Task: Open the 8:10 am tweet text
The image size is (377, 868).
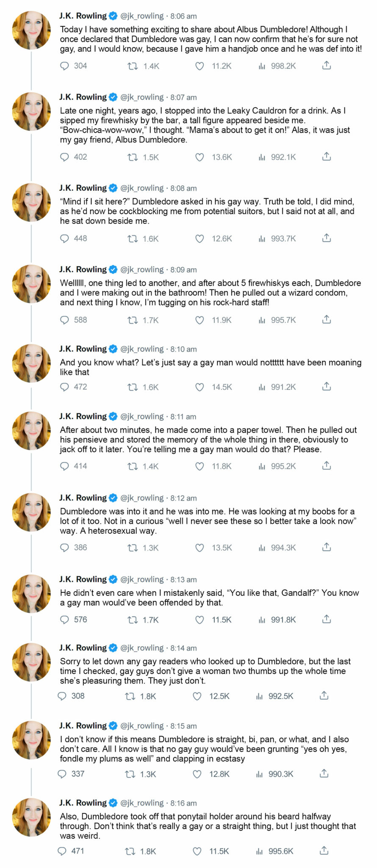Action: 211,367
